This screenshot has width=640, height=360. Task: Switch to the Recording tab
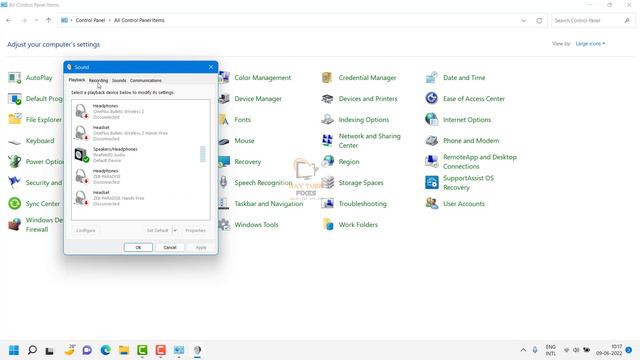pos(98,80)
